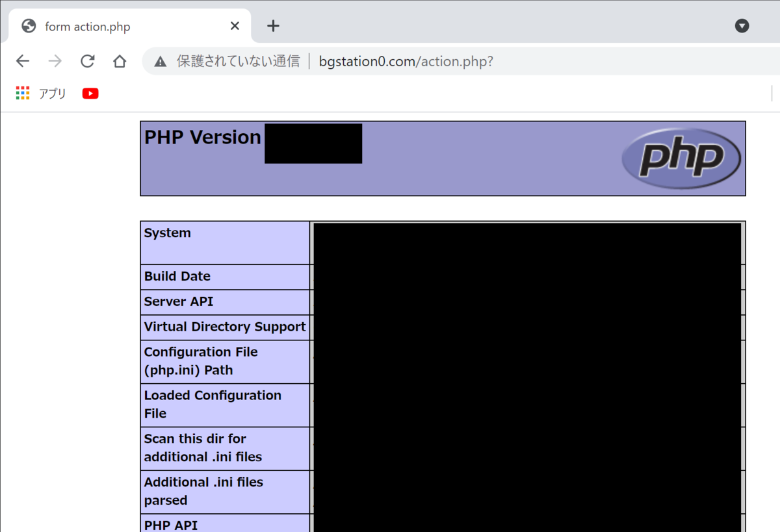Screen dimensions: 780x532
Task: Click the globe favicon on the tab
Action: coord(29,26)
